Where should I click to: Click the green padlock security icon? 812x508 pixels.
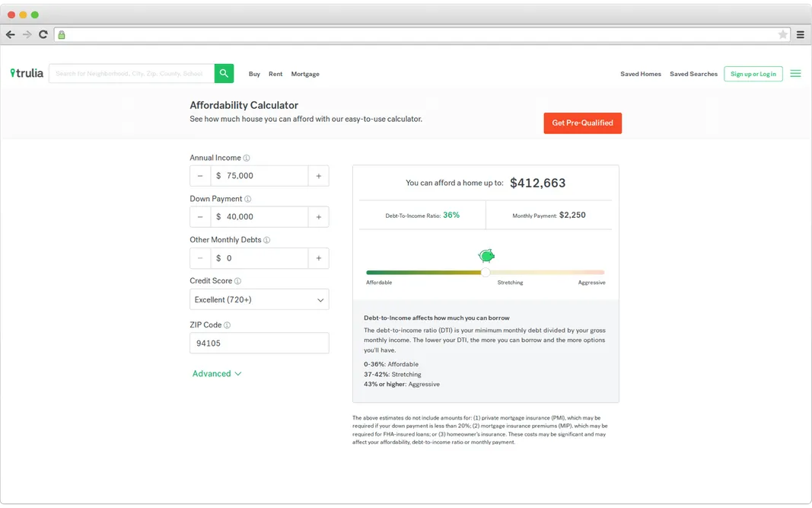pos(62,35)
